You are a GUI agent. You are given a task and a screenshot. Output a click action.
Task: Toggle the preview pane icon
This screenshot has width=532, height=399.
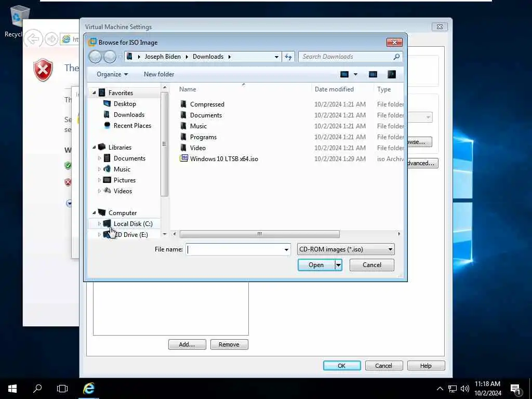click(373, 74)
